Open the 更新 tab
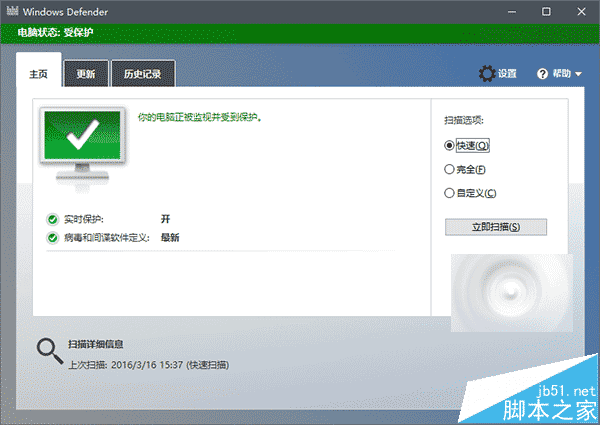This screenshot has width=600, height=425. pos(86,73)
